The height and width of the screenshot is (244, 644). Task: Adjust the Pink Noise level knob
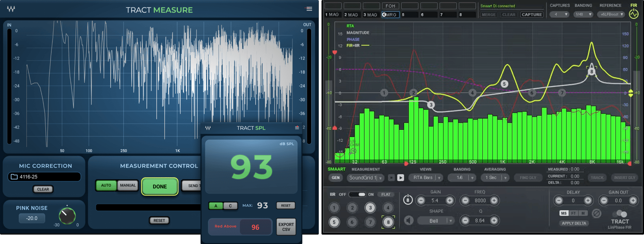click(x=67, y=216)
